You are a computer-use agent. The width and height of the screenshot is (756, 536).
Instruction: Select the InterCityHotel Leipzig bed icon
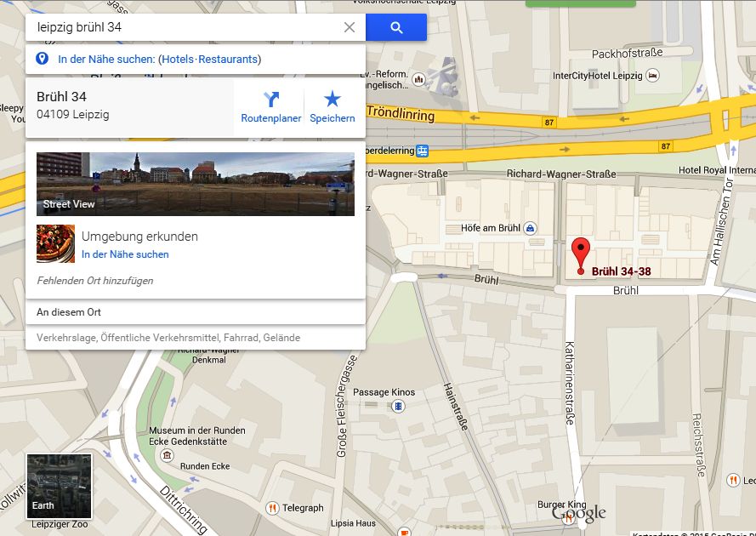652,75
